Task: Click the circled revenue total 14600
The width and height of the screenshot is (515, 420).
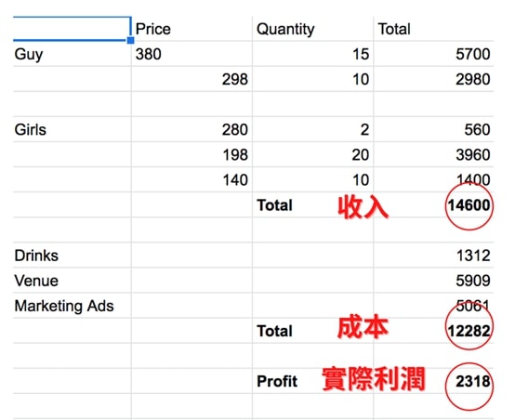Action: (x=469, y=205)
